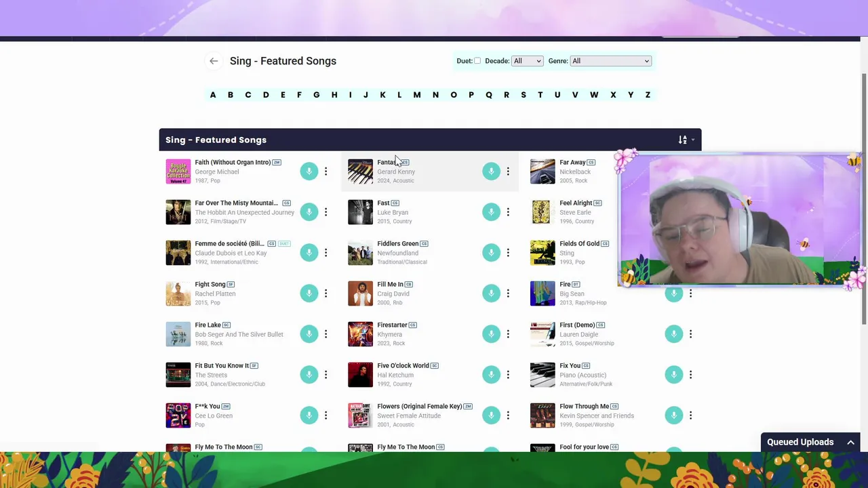
Task: Filter songs by letter Z
Action: coord(648,95)
